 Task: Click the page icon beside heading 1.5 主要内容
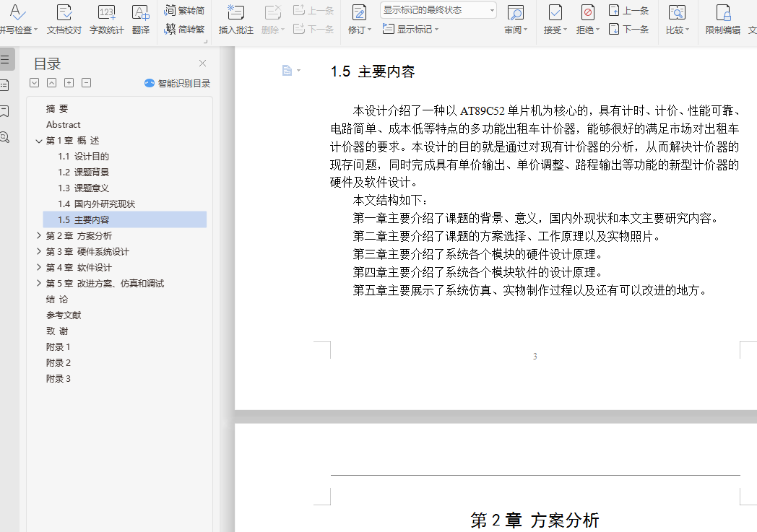point(287,71)
